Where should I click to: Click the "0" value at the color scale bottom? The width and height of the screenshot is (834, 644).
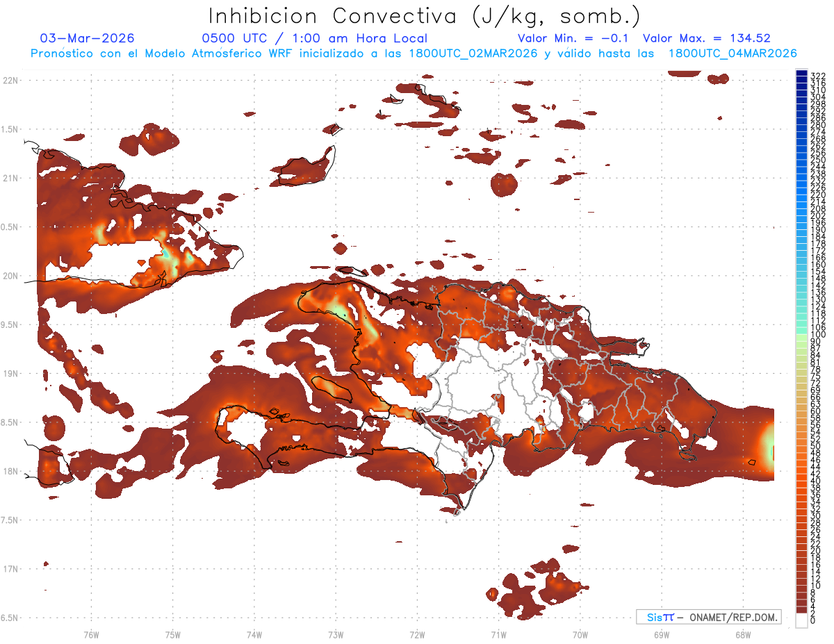tap(813, 620)
